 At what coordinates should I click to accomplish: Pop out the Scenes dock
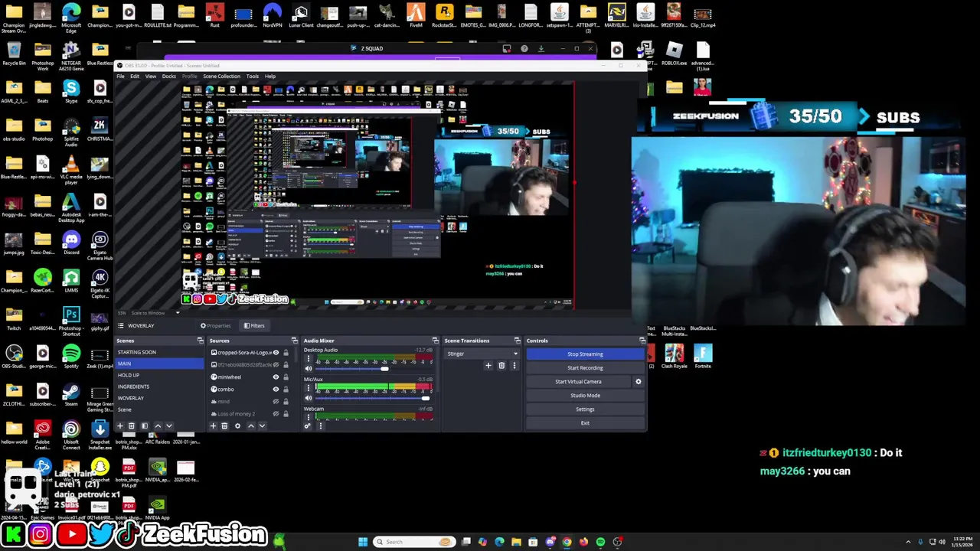point(201,341)
